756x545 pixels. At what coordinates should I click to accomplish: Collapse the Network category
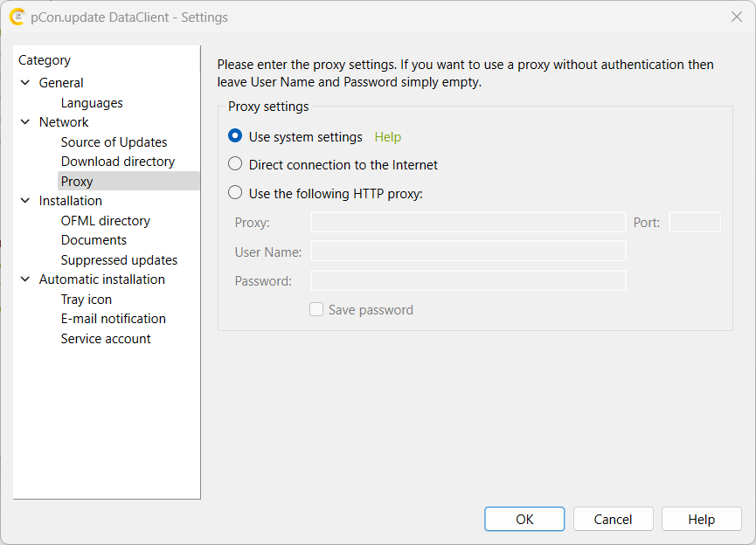pyautogui.click(x=25, y=122)
